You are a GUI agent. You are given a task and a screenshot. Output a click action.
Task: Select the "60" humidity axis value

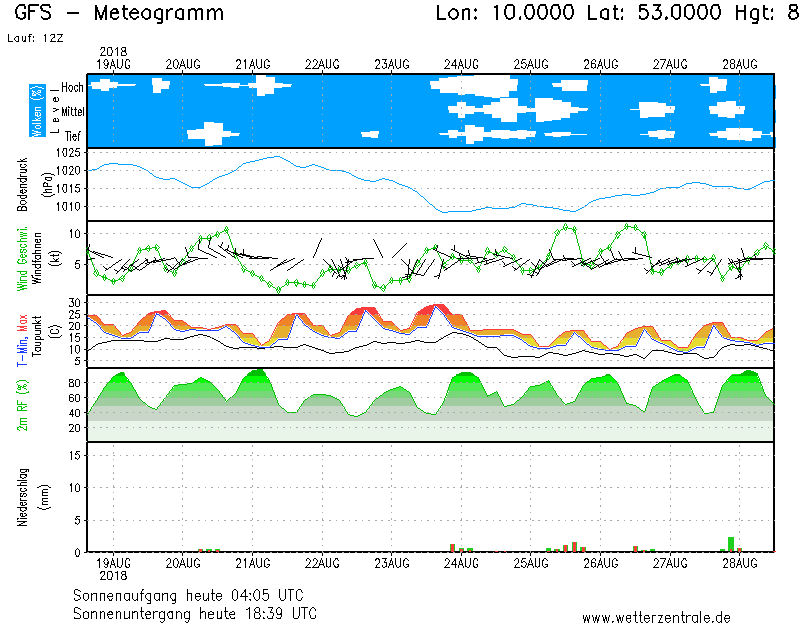click(75, 397)
